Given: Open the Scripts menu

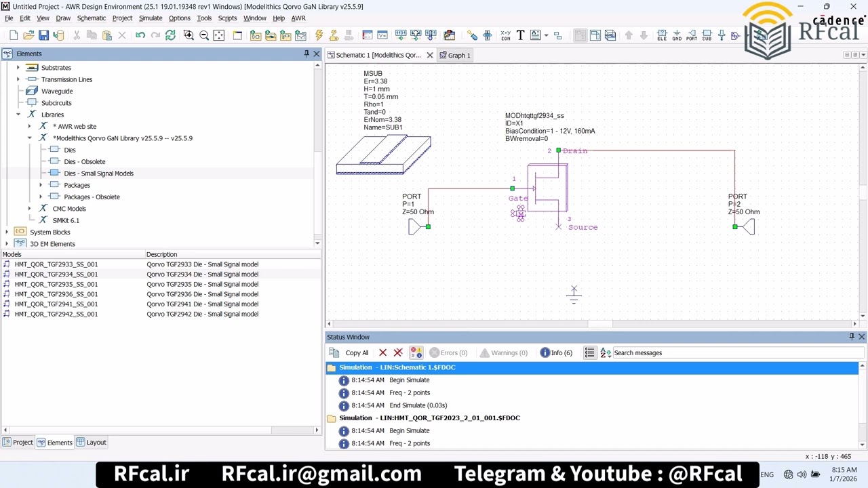Looking at the screenshot, I should click(227, 18).
